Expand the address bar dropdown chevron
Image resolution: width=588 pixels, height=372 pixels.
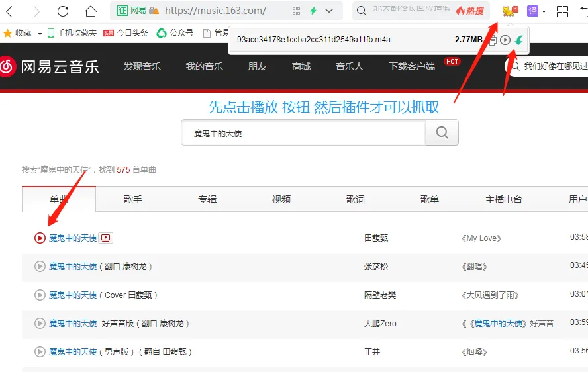(329, 11)
